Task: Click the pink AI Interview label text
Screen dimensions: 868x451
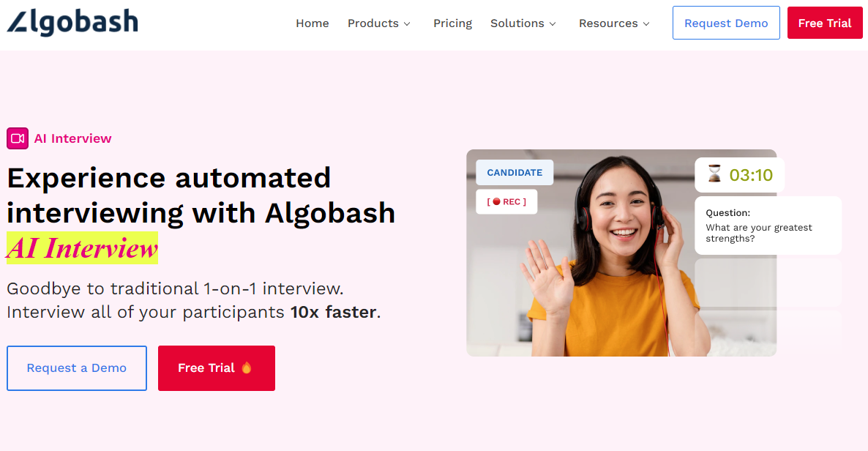Action: pos(72,138)
